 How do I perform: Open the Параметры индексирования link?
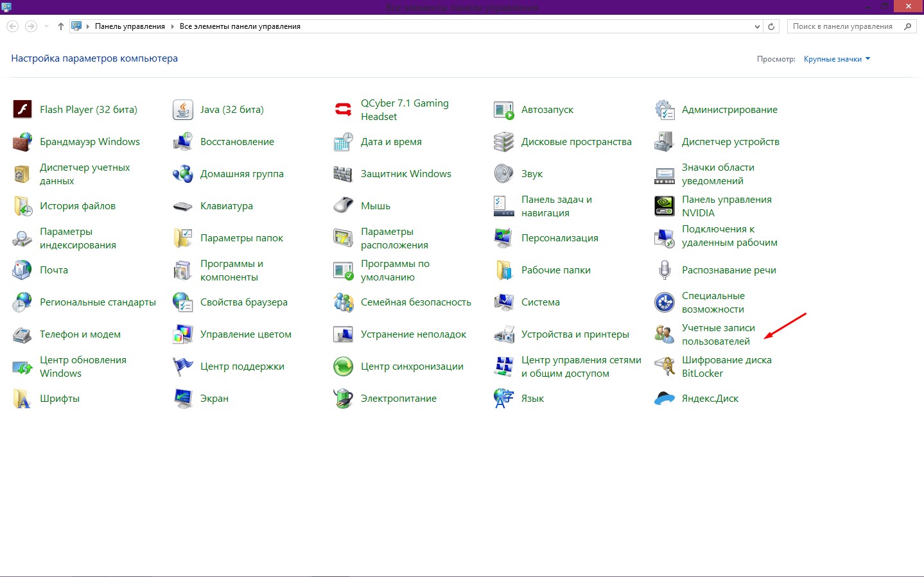pyautogui.click(x=78, y=238)
